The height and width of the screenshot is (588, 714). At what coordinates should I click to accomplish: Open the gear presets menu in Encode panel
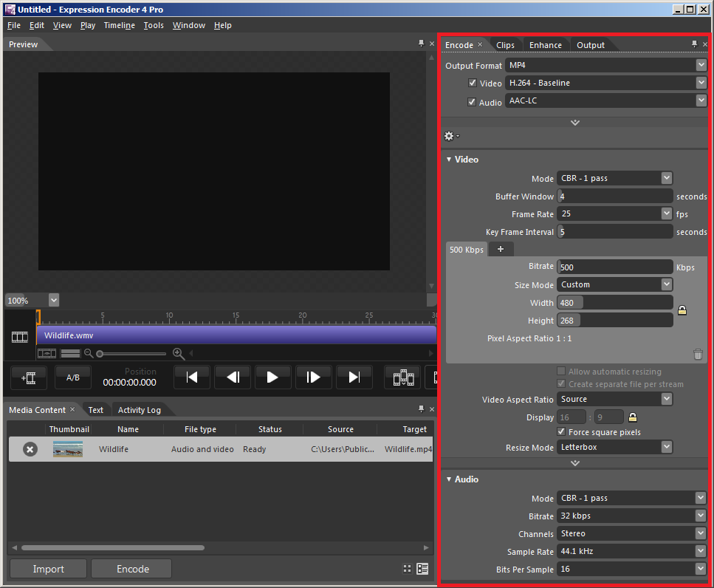click(450, 136)
